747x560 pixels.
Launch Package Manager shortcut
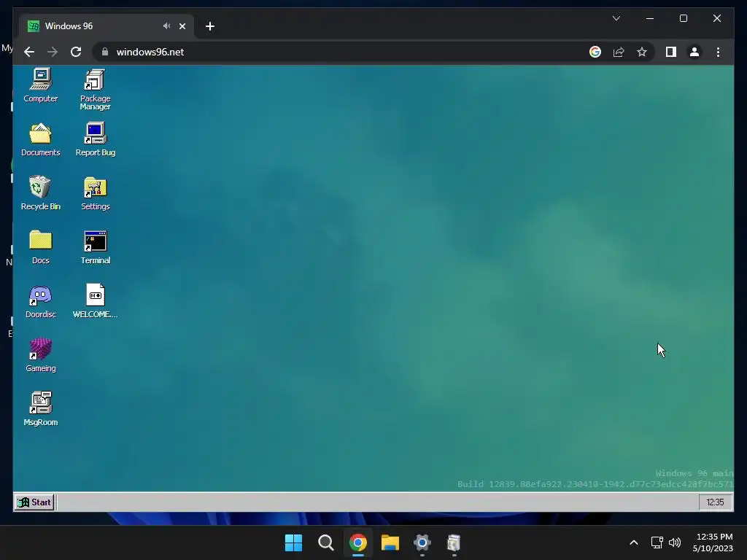point(96,90)
